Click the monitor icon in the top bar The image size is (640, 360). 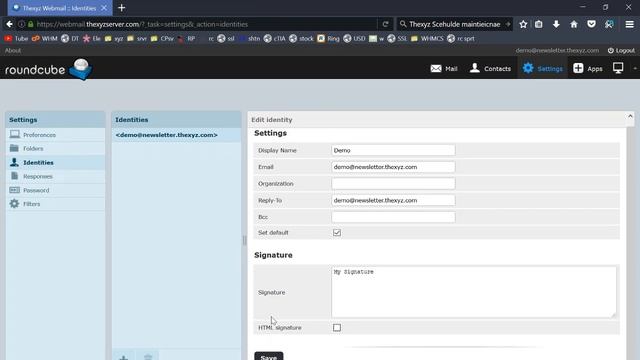[618, 68]
